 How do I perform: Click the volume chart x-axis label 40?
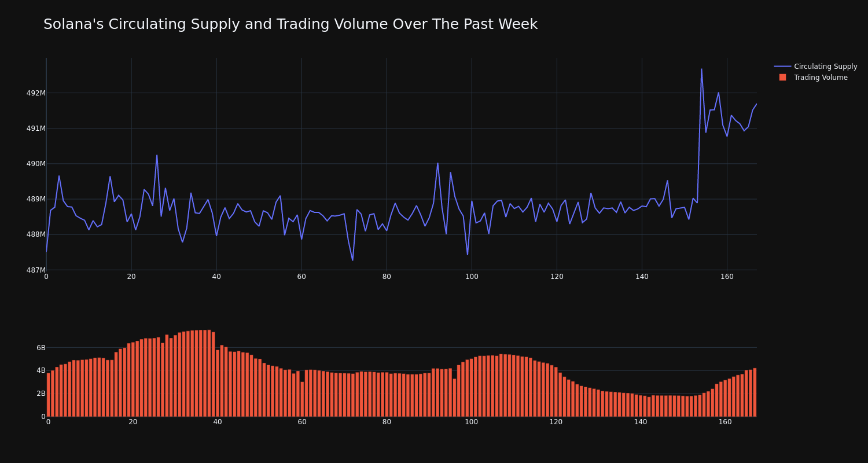(x=218, y=422)
